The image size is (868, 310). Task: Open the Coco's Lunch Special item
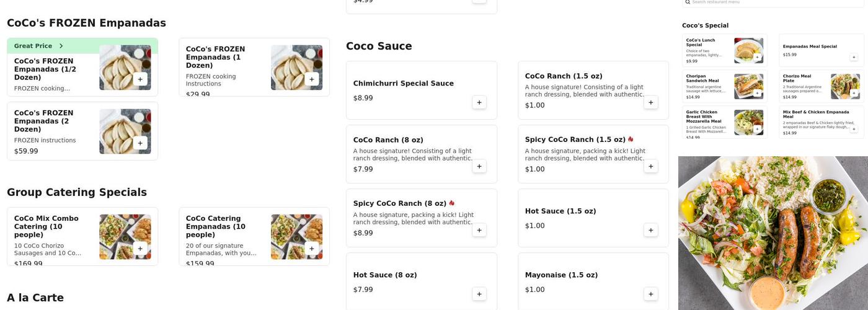pyautogui.click(x=708, y=50)
